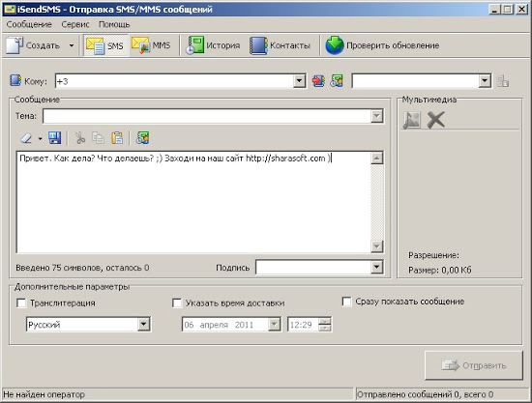This screenshot has height=403, width=532.
Task: Click the red X multimedia remove icon
Action: 435,120
